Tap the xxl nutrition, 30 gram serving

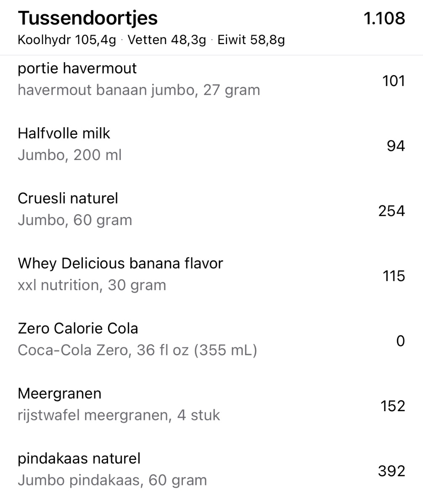(92, 285)
